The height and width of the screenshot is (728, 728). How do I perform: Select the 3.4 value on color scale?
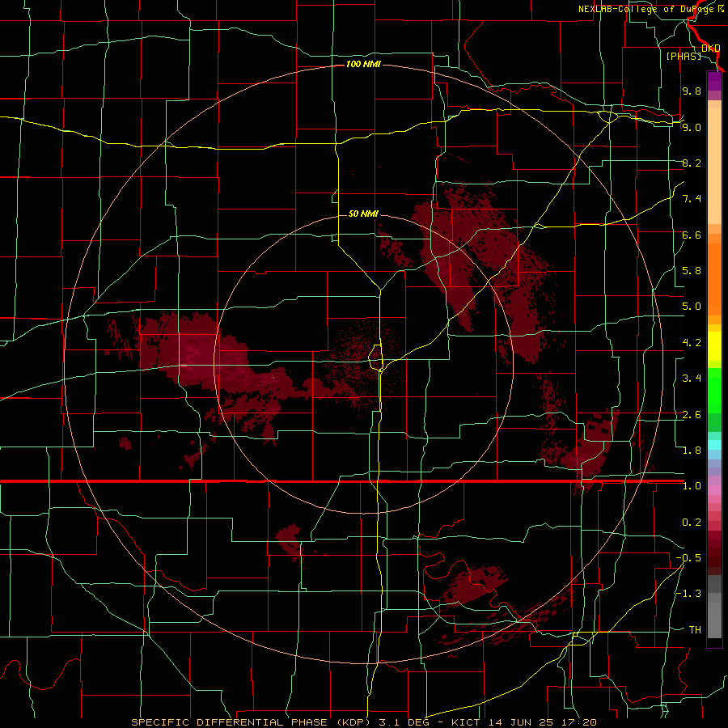pos(692,379)
